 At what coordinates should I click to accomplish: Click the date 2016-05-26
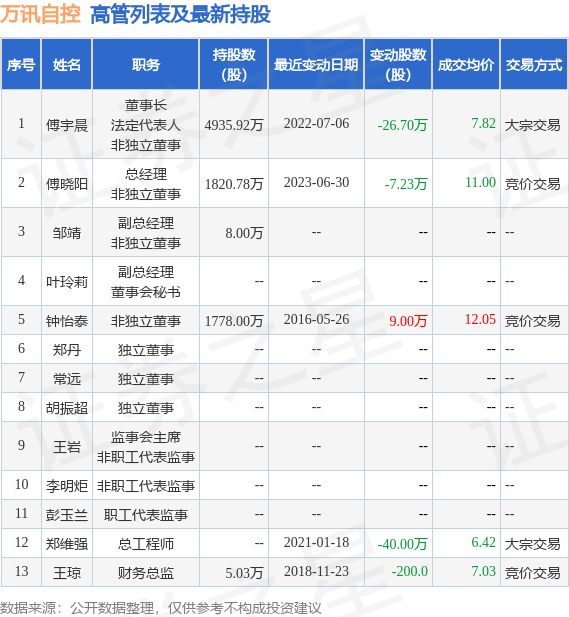[316, 320]
